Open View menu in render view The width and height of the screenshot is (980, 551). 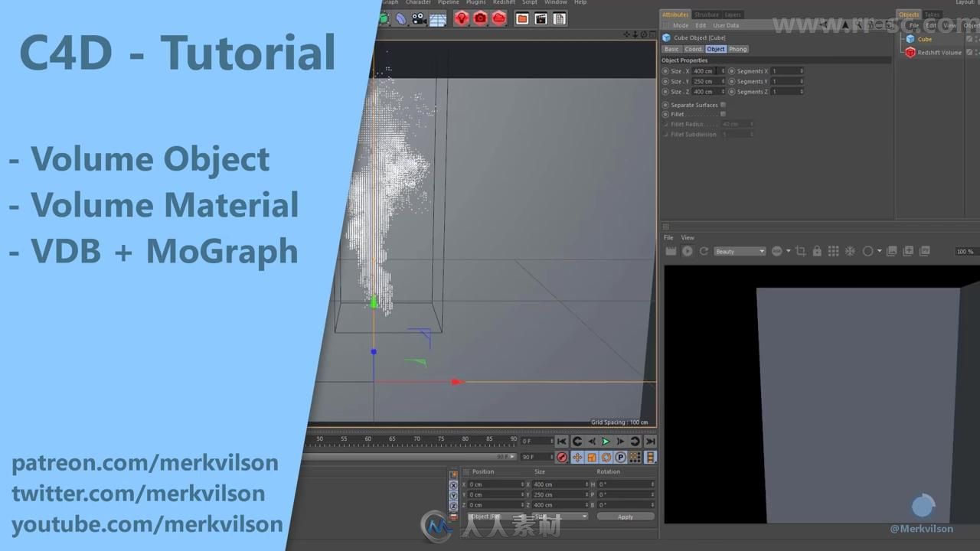[x=688, y=237]
